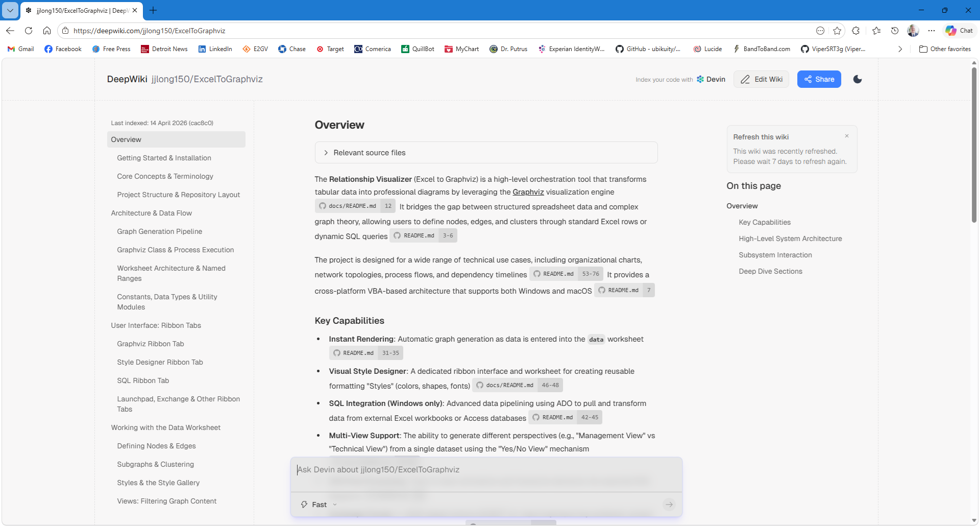Screen dimensions: 980x527
Task: Jump to Key Capabilities section
Action: coord(764,222)
